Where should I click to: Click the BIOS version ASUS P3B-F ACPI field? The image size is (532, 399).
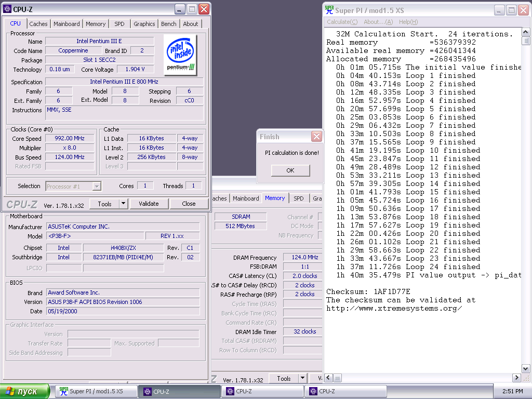click(x=123, y=302)
